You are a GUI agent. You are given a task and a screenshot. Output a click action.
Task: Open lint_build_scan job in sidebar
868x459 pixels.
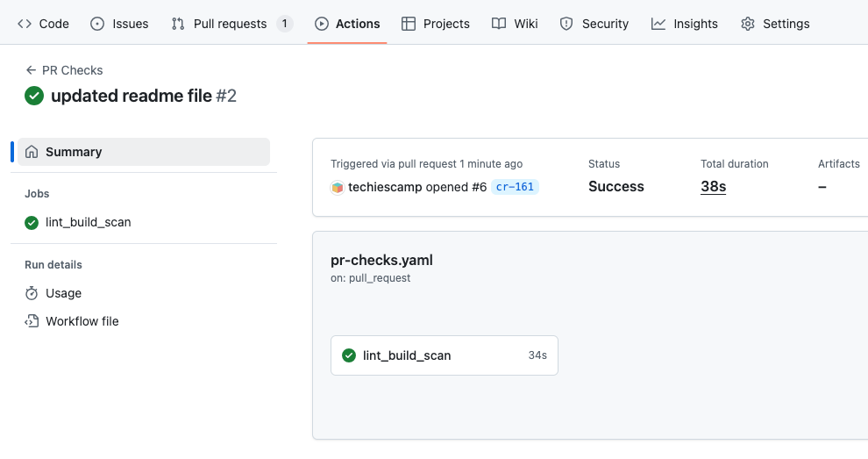(88, 222)
